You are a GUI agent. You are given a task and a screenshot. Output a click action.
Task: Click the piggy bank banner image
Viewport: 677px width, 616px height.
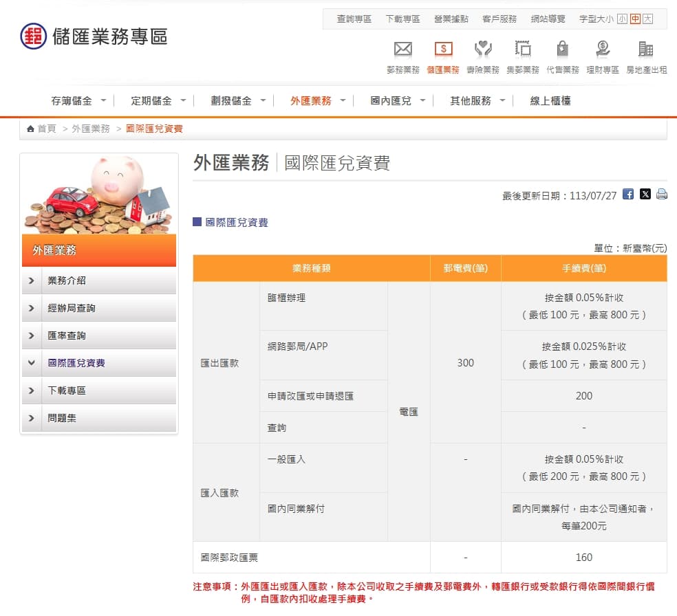coord(99,194)
